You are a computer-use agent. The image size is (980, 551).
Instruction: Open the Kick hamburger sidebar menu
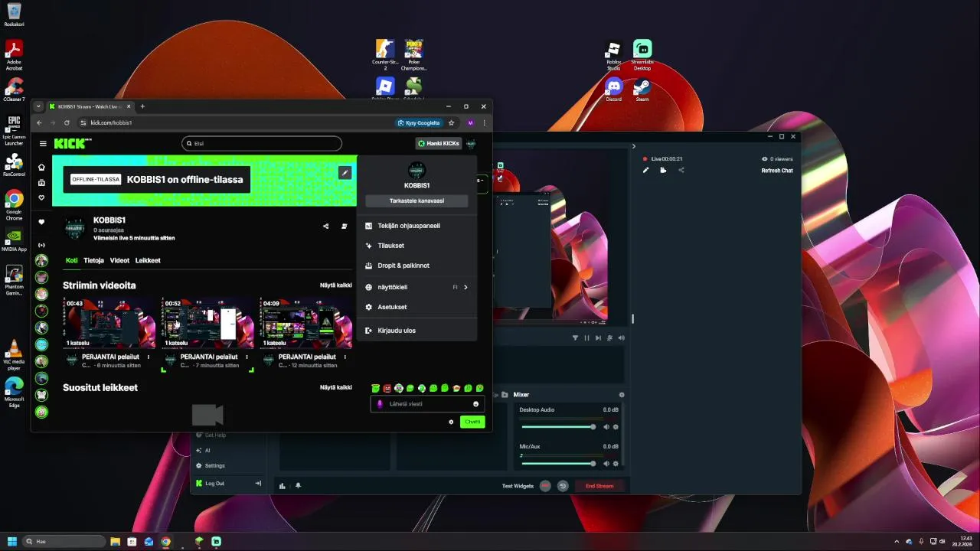[x=43, y=143]
